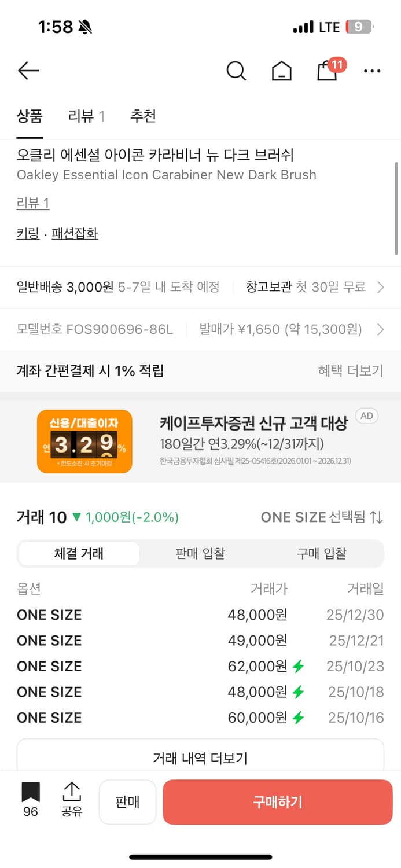The width and height of the screenshot is (401, 868).
Task: Tap the home icon in top bar
Action: [281, 71]
